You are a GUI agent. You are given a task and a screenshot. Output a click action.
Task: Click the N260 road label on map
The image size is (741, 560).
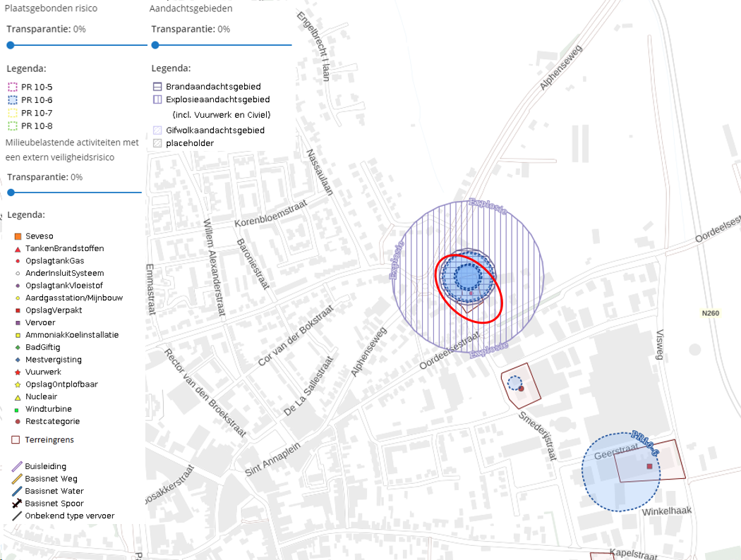(710, 313)
